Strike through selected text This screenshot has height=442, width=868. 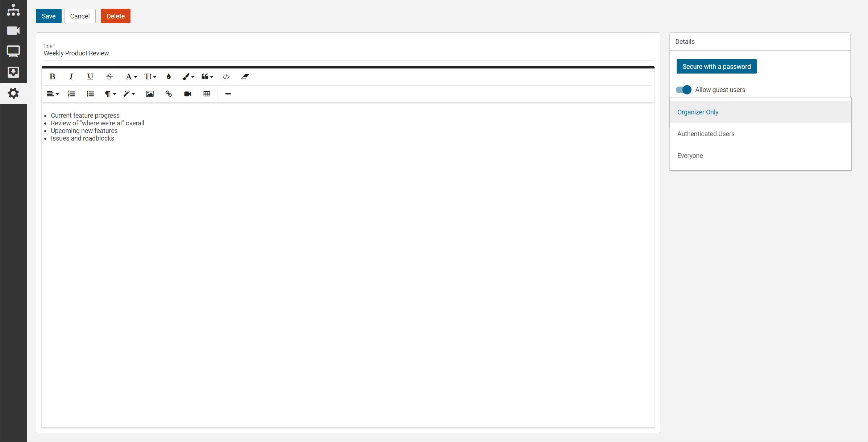(x=109, y=76)
